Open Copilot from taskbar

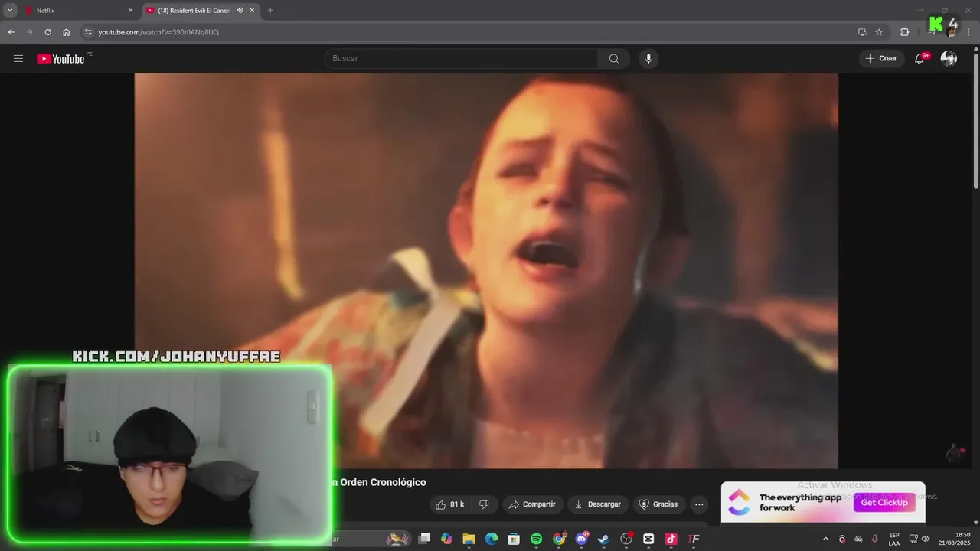click(x=446, y=539)
